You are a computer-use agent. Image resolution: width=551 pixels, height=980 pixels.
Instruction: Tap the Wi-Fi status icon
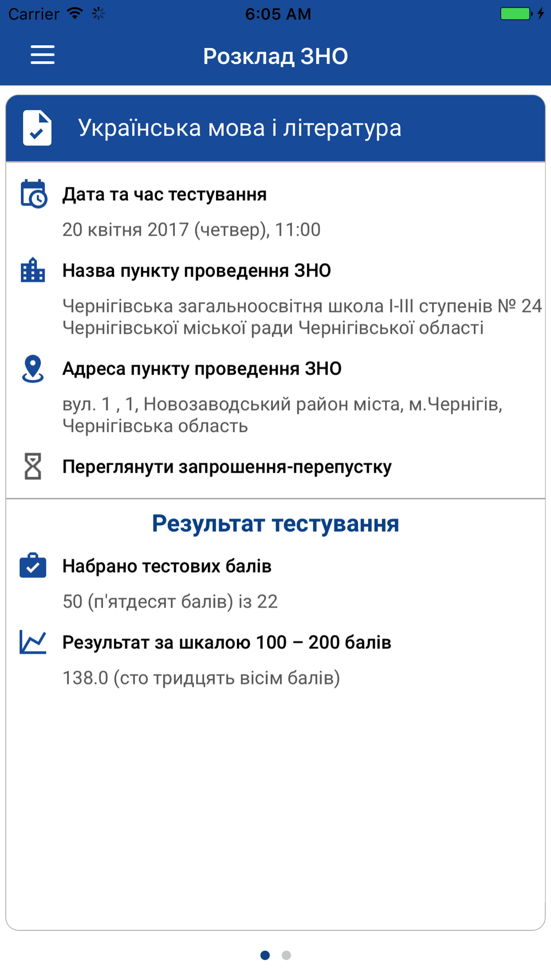pos(75,14)
